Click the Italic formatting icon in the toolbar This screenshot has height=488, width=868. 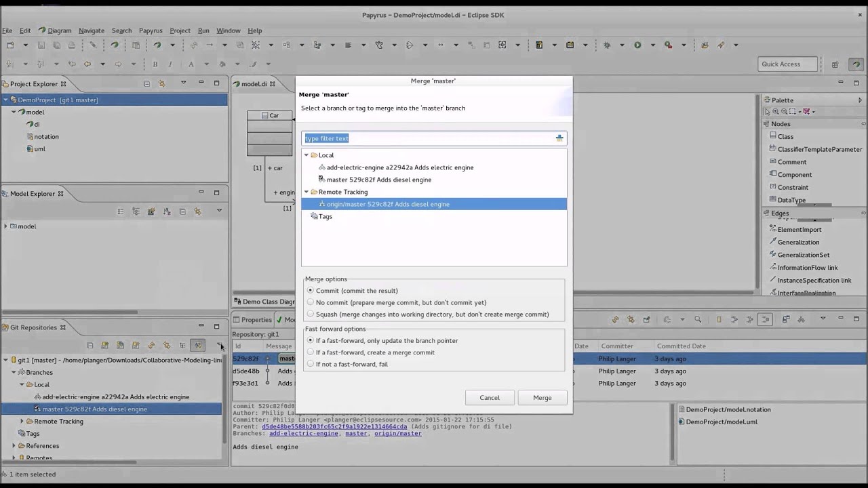170,64
